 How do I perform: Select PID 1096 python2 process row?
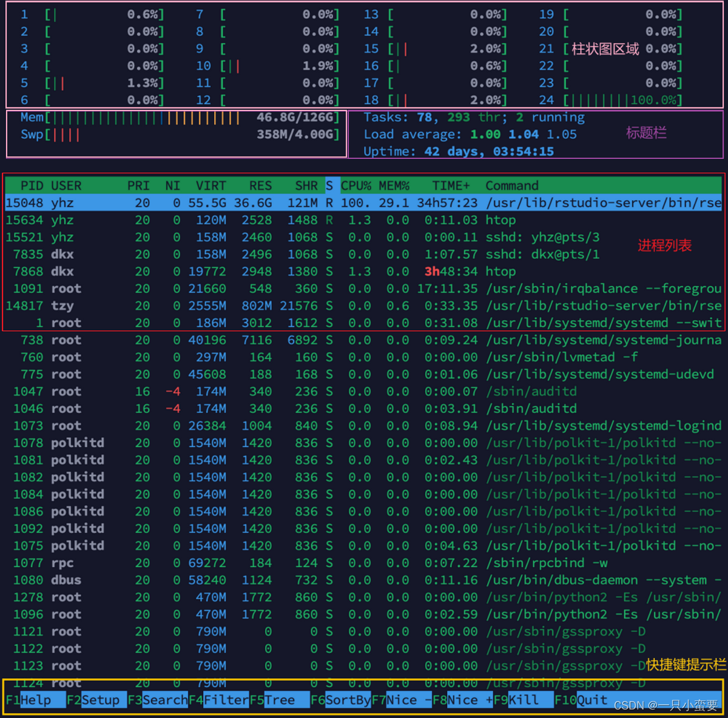[363, 614]
